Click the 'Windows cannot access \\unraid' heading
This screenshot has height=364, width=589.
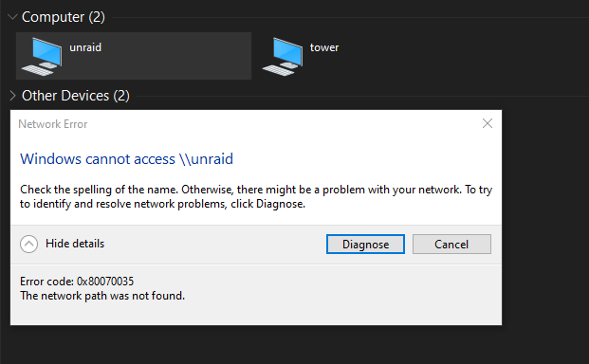(x=126, y=158)
